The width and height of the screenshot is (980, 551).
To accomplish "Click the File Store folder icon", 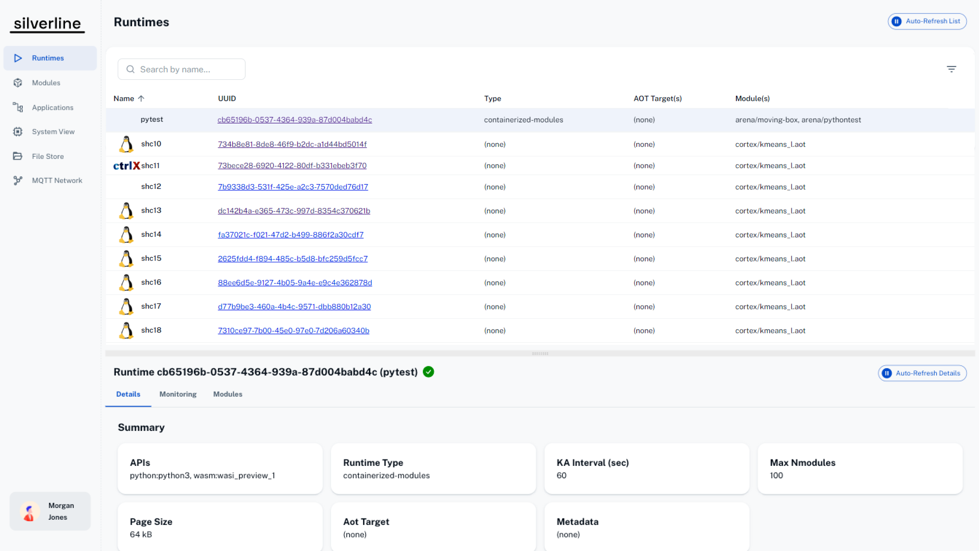I will [17, 156].
